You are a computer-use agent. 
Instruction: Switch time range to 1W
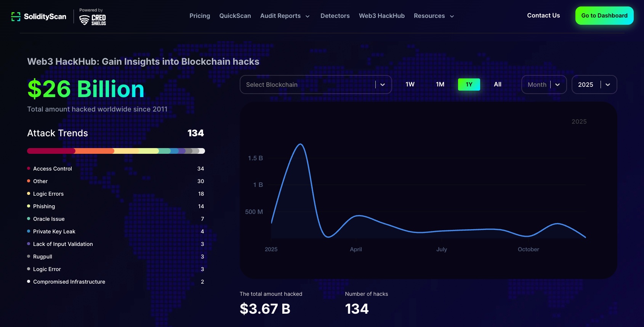pos(410,85)
